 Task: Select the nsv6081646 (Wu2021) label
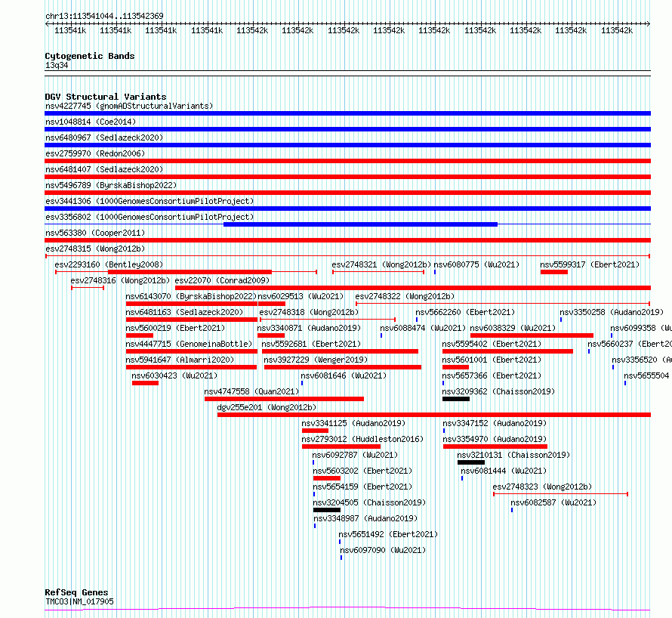(344, 375)
